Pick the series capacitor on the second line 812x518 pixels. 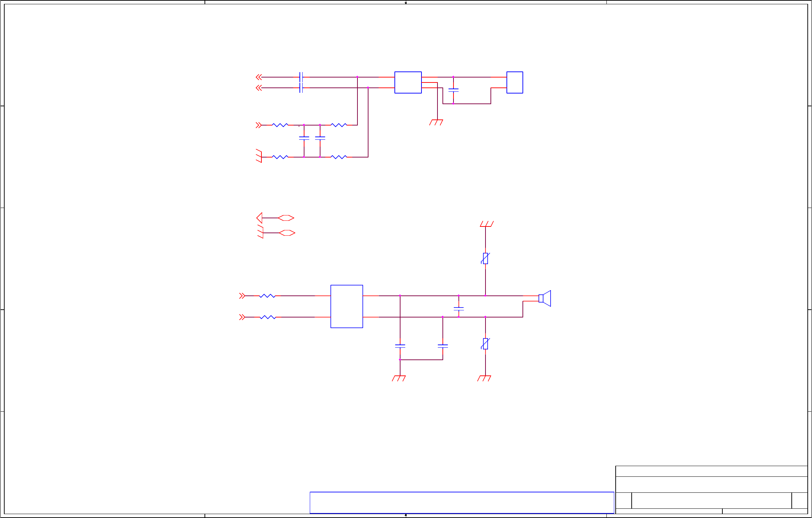tap(301, 88)
